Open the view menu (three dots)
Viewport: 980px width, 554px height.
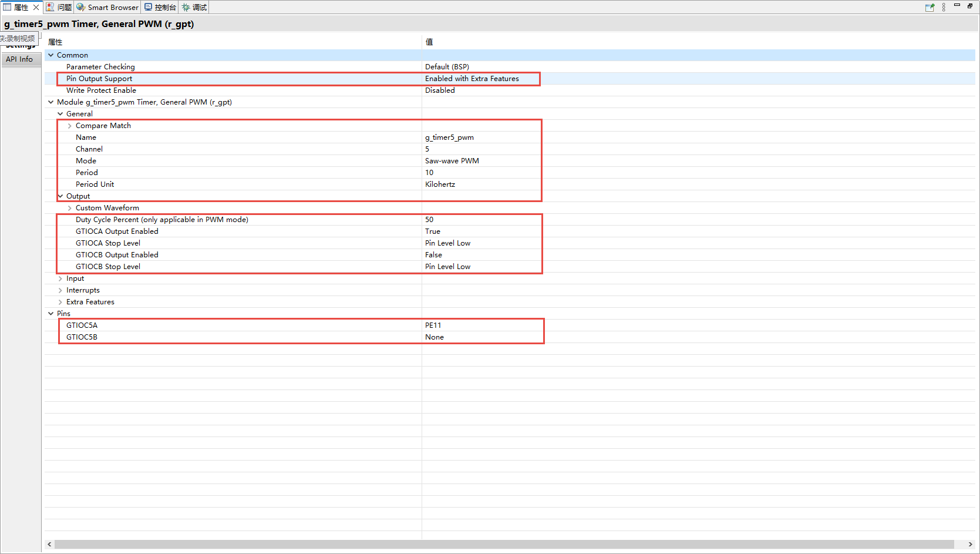coord(944,8)
